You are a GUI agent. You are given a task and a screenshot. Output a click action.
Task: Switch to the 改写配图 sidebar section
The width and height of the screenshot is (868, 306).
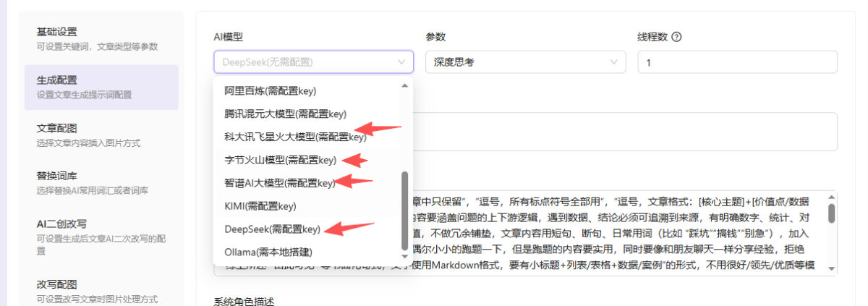(x=101, y=291)
